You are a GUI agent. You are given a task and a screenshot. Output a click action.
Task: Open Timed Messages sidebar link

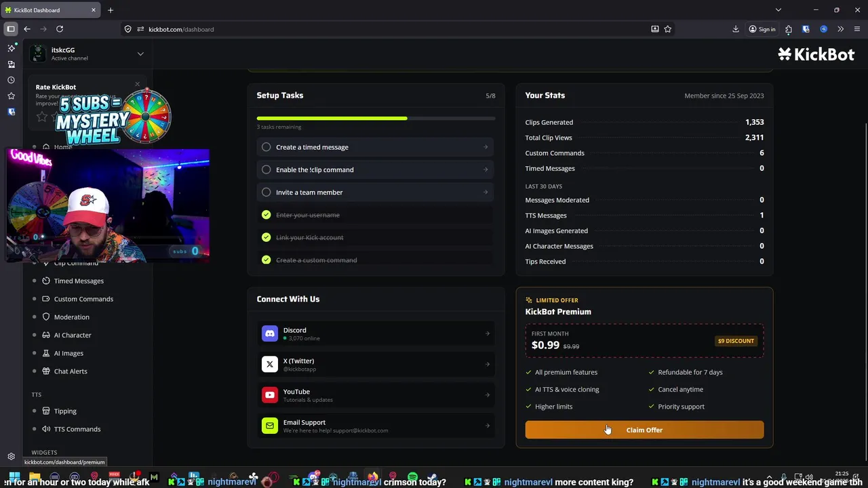tap(79, 281)
